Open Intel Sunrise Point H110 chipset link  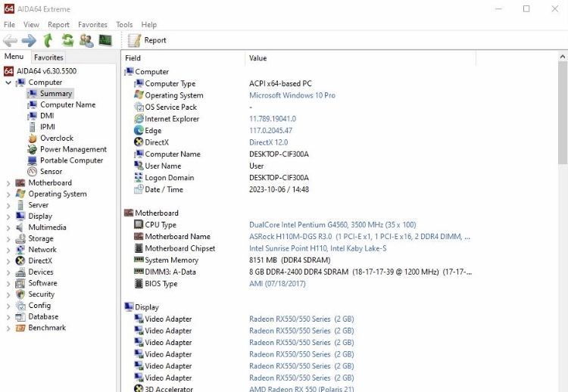317,248
